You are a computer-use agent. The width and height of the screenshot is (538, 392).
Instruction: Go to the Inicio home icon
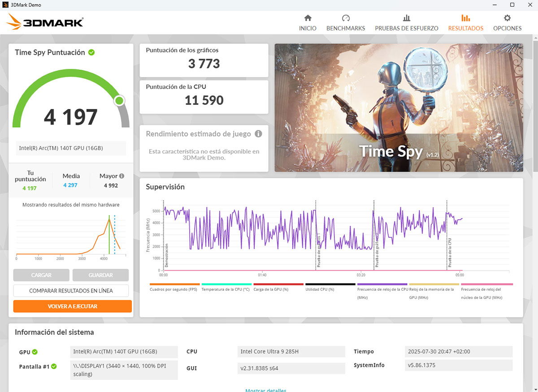pyautogui.click(x=308, y=18)
